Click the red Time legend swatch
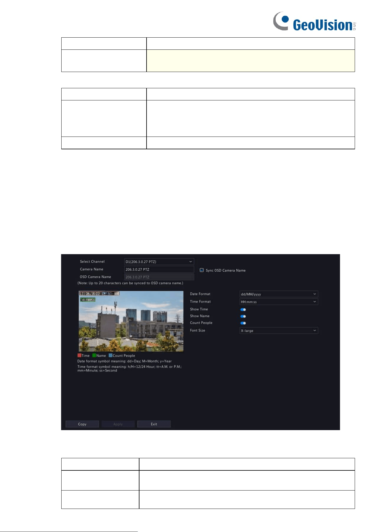This screenshot has width=392, height=532. click(79, 355)
